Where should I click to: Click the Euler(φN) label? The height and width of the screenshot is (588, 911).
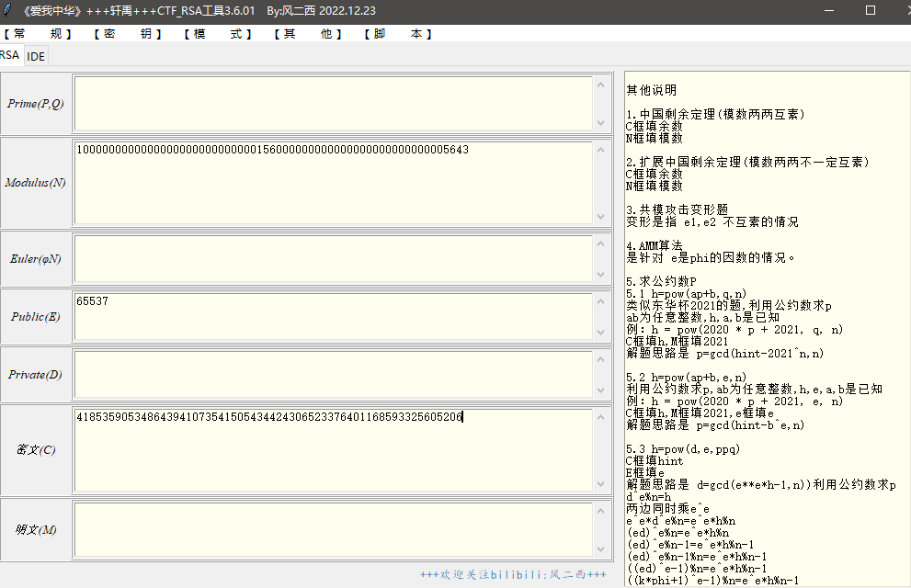36,258
